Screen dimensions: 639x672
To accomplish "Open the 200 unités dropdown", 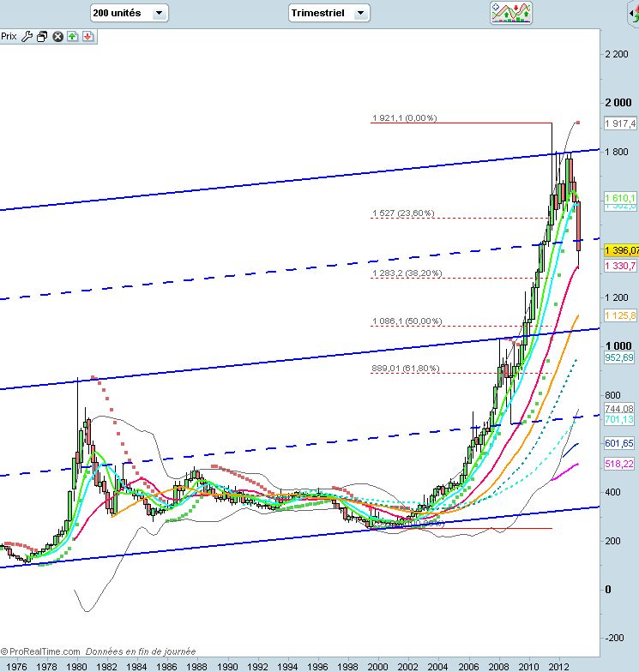I will (x=129, y=13).
